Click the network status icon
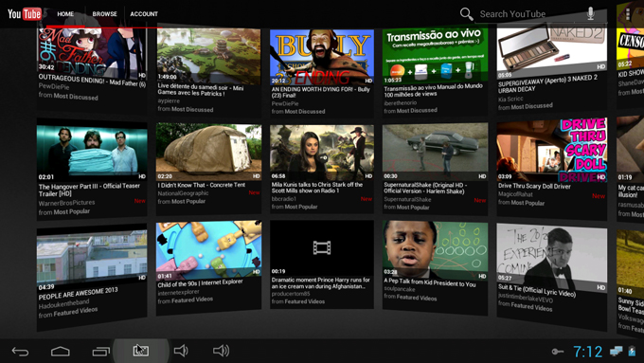This screenshot has width=644, height=363. [x=617, y=351]
